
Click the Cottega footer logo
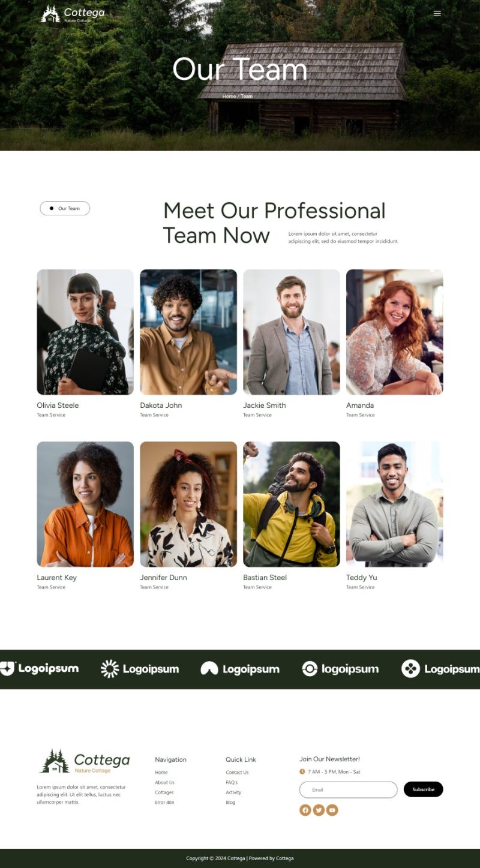[x=85, y=761]
